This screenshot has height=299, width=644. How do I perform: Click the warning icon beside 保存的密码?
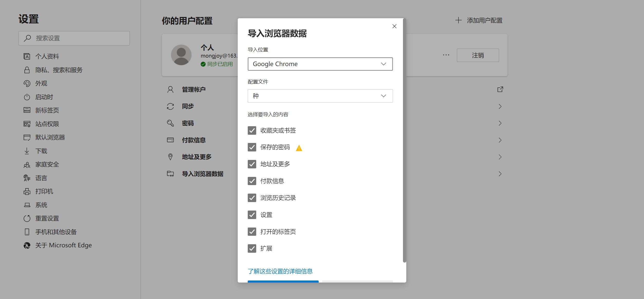[299, 148]
